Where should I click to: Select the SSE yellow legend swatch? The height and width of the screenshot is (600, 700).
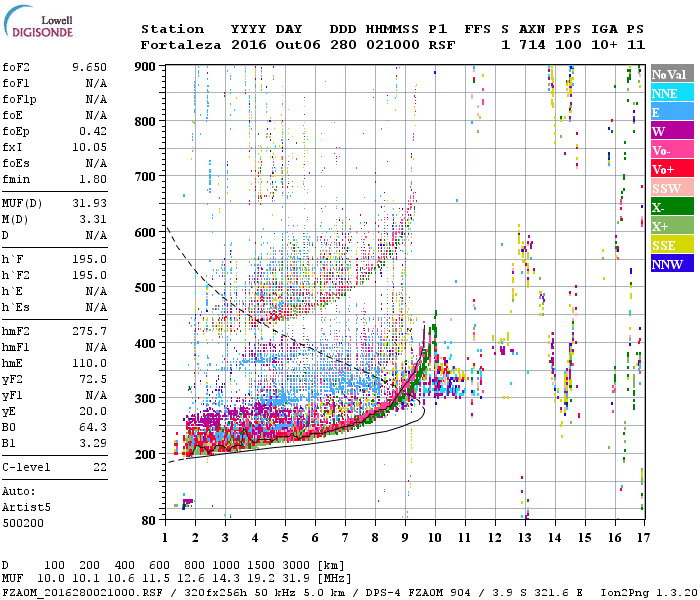pyautogui.click(x=672, y=245)
